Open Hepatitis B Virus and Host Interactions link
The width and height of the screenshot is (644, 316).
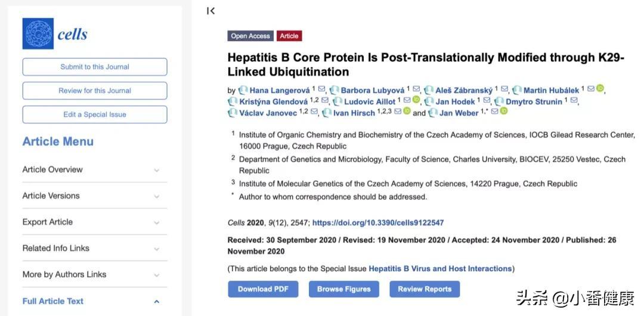tap(440, 269)
